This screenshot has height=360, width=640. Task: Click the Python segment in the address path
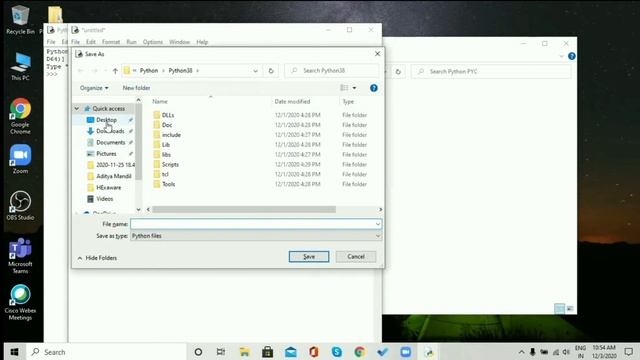[149, 71]
